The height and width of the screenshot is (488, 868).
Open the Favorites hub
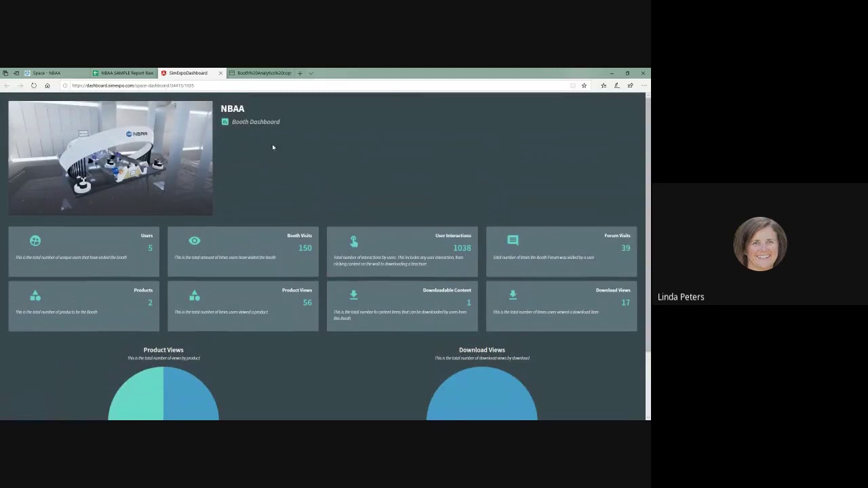pyautogui.click(x=604, y=85)
